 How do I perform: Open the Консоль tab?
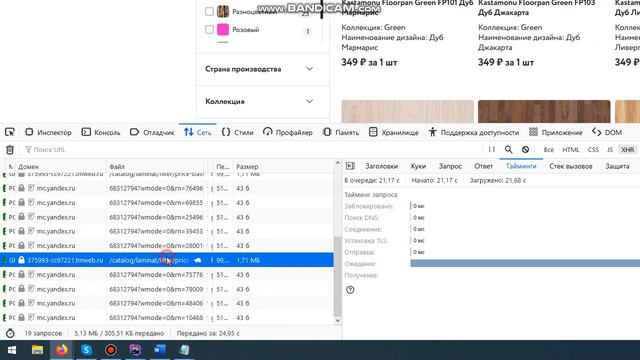pyautogui.click(x=101, y=132)
